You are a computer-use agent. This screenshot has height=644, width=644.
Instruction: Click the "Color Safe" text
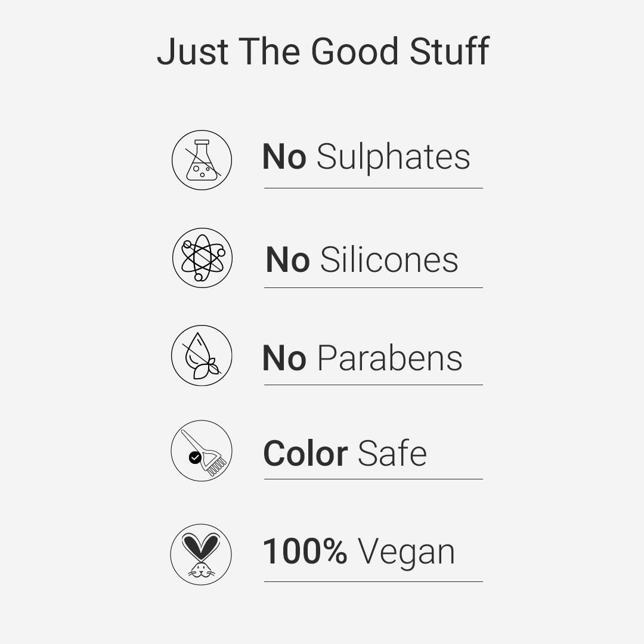coord(345,453)
